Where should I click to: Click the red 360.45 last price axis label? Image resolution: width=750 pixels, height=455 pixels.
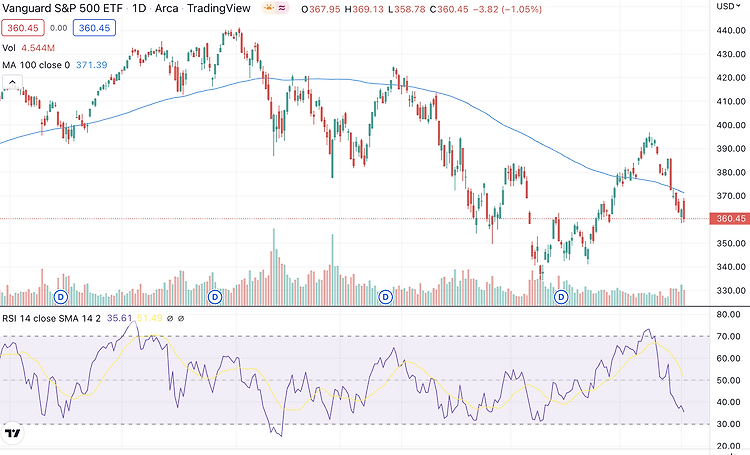click(x=728, y=219)
